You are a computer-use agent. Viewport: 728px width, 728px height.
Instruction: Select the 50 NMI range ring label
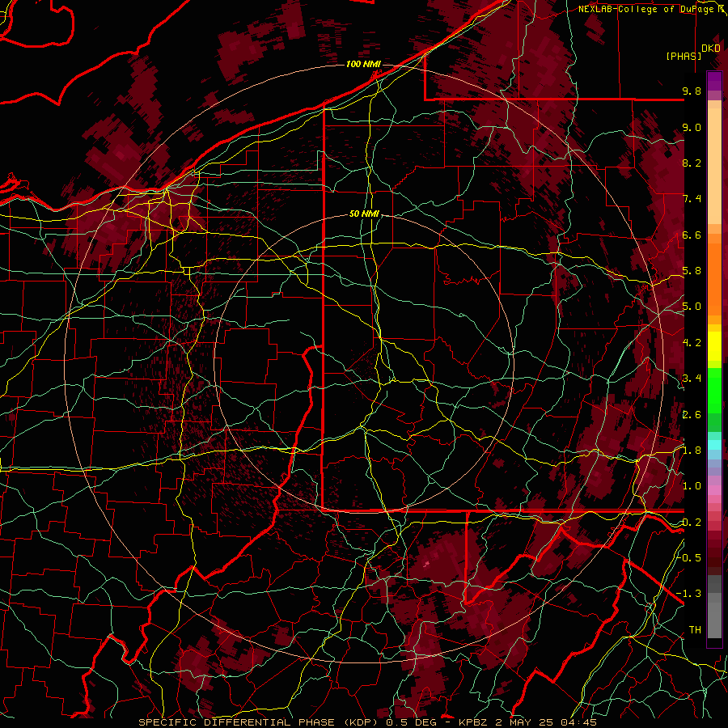(364, 214)
